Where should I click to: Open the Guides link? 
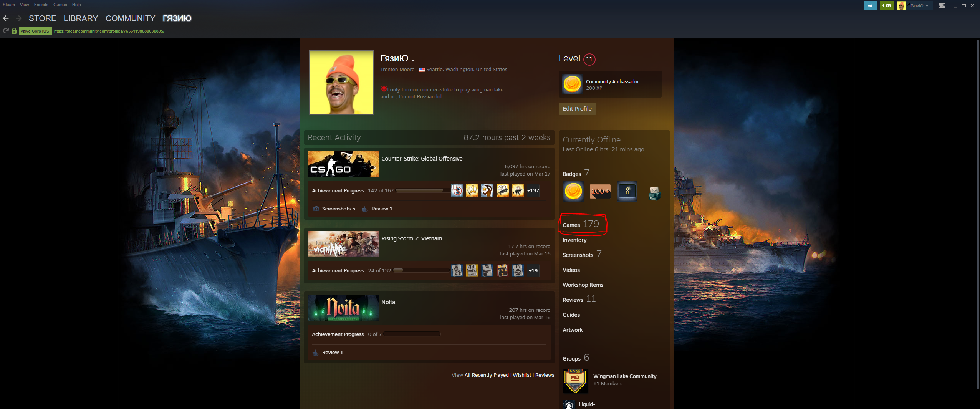point(571,315)
